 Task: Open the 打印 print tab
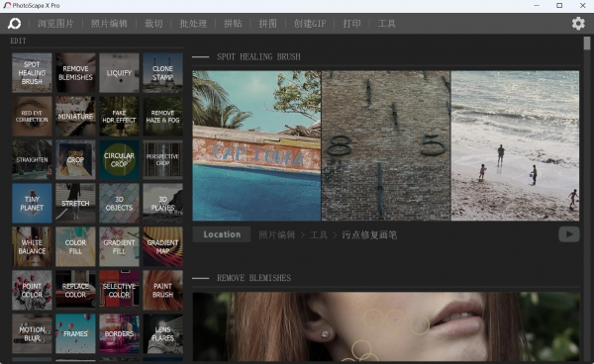[x=351, y=24]
